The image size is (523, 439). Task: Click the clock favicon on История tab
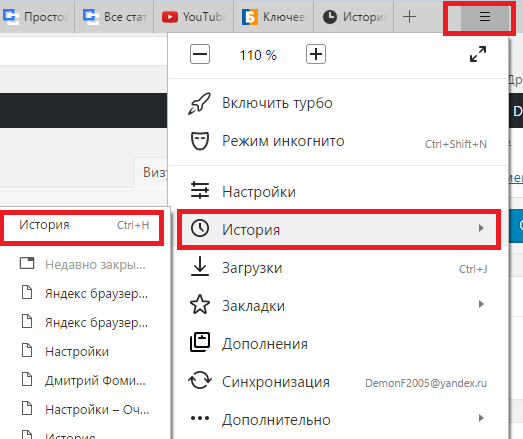(x=330, y=17)
